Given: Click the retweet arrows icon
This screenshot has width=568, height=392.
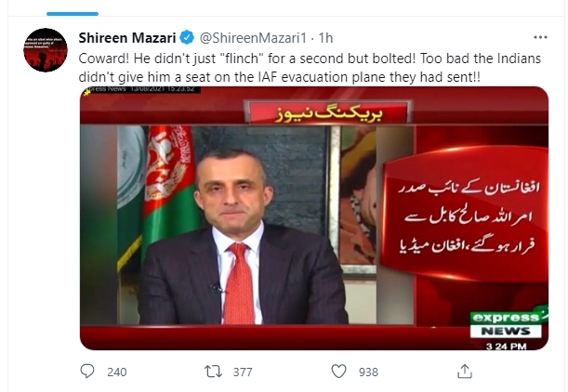Looking at the screenshot, I should coord(213,372).
